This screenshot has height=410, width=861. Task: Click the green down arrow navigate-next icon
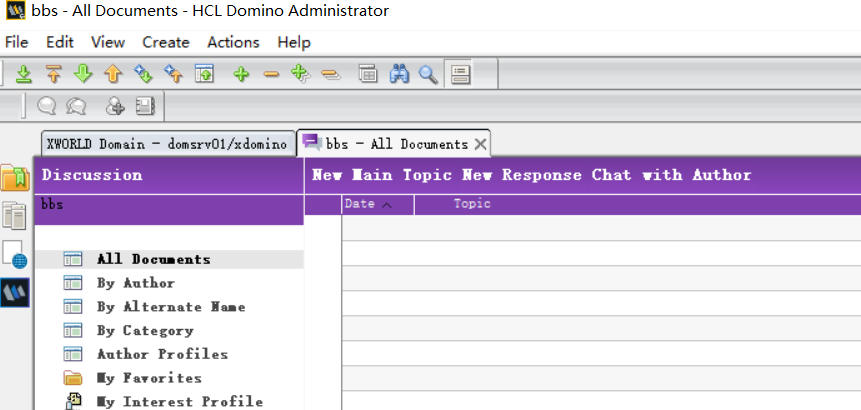tap(83, 74)
